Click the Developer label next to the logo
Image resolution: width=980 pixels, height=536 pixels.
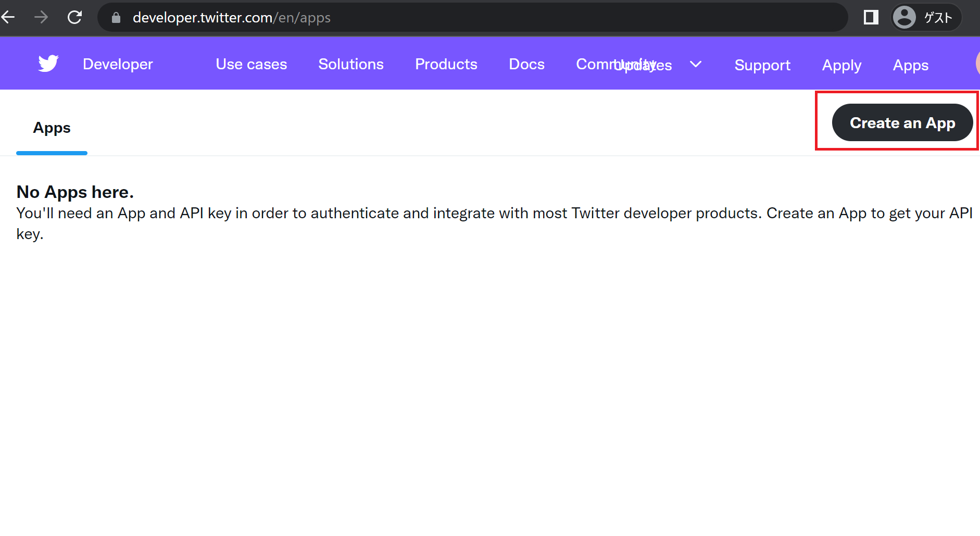click(x=117, y=64)
